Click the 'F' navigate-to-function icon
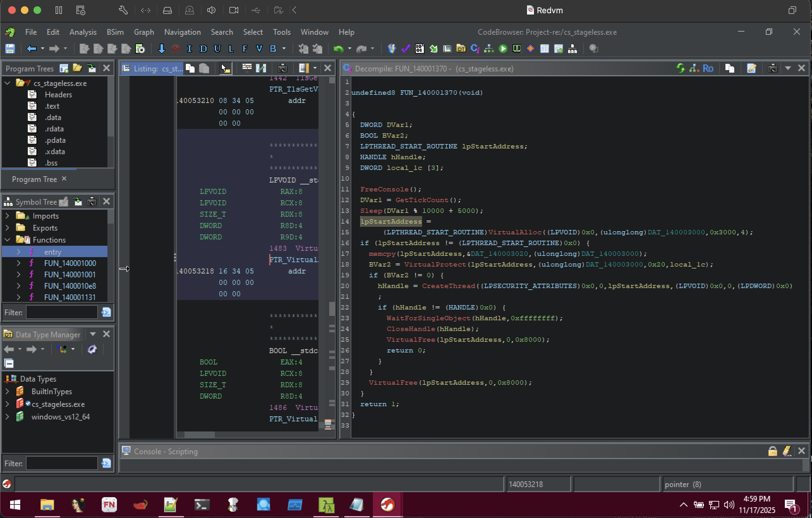Viewport: 812px width, 518px height. click(x=245, y=49)
